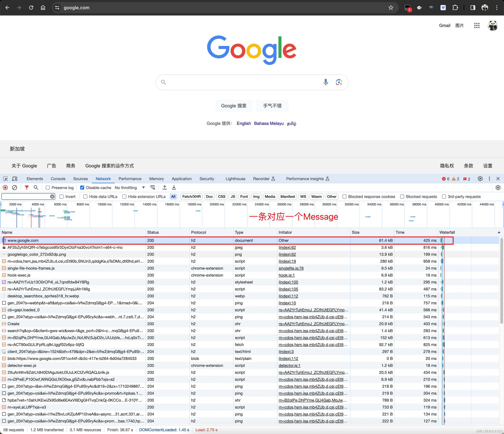This screenshot has height=434, width=504.
Task: Clear the network log
Action: click(x=15, y=188)
